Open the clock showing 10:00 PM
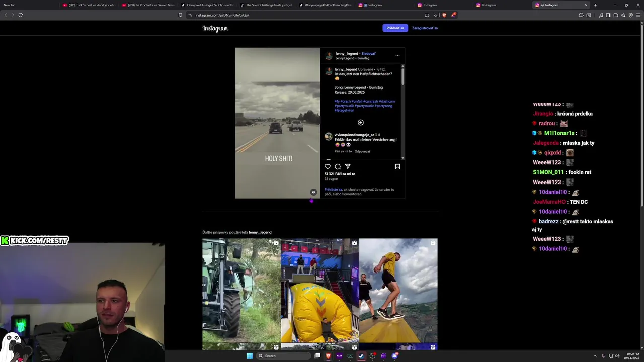The height and width of the screenshot is (362, 644). pyautogui.click(x=632, y=356)
